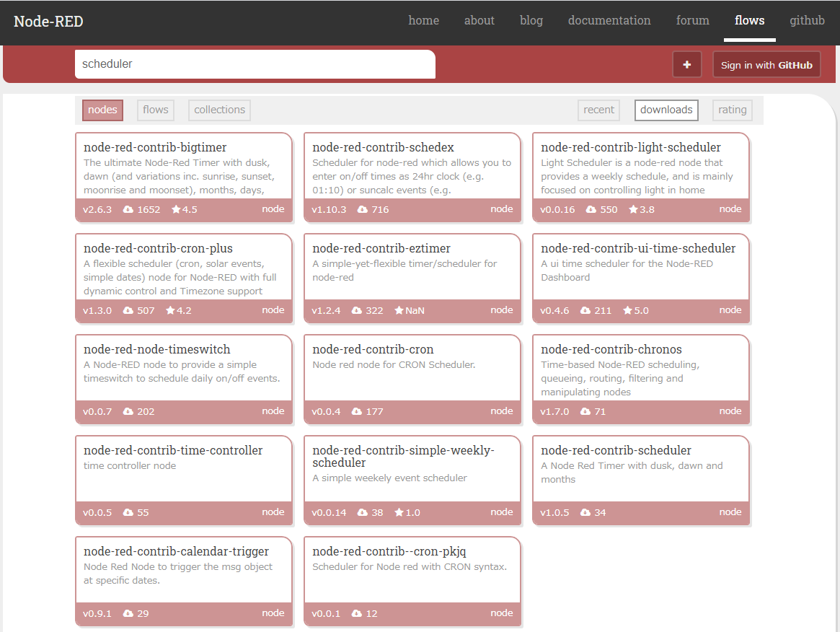Click "time controller node" description text
Viewport: 840px width, 632px height.
[x=130, y=466]
